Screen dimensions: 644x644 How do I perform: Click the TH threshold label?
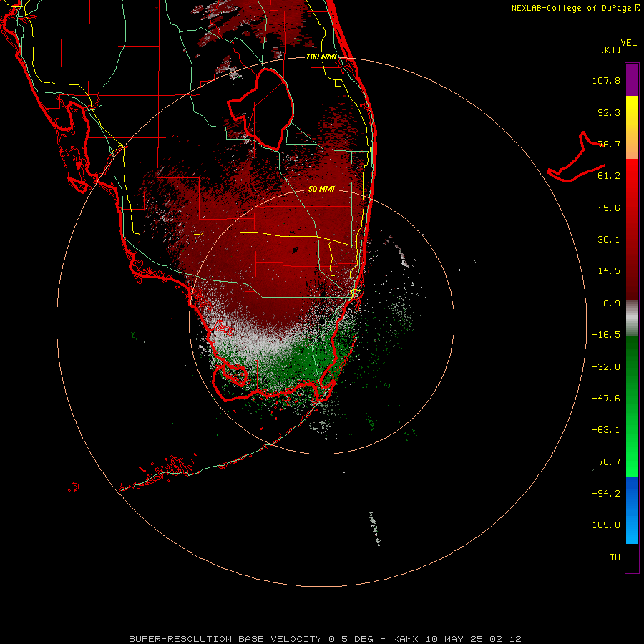click(x=615, y=557)
